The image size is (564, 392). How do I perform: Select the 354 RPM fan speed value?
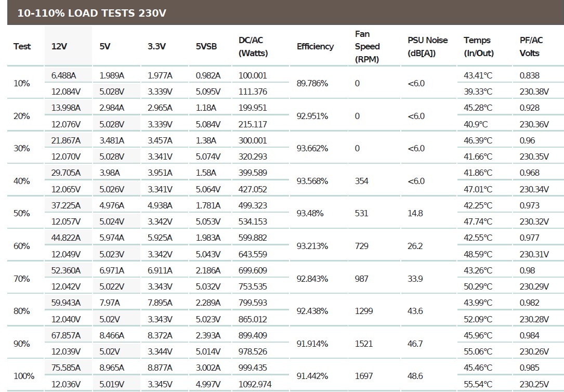pyautogui.click(x=362, y=181)
